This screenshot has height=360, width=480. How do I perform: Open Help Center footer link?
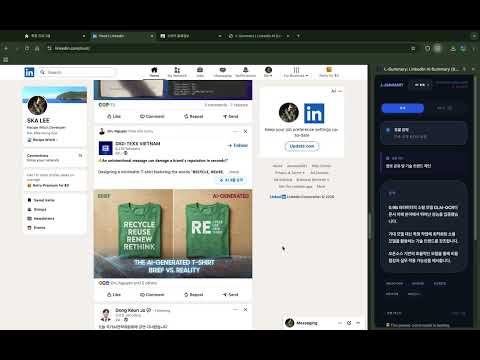click(x=321, y=166)
